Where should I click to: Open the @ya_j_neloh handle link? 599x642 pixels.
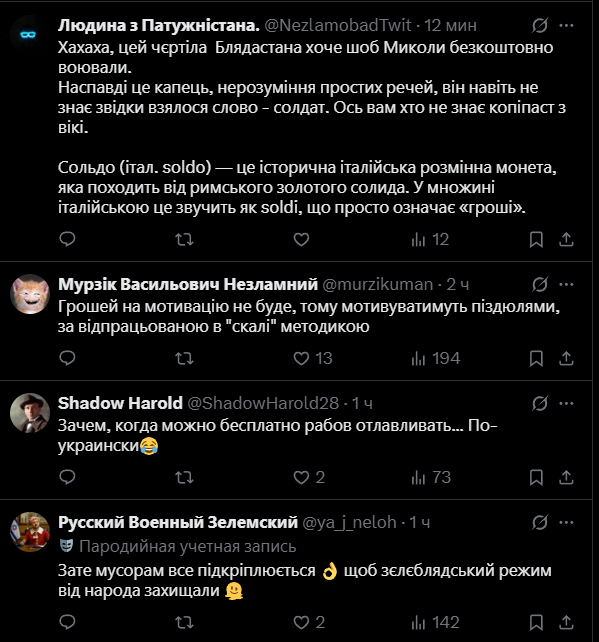click(x=349, y=522)
